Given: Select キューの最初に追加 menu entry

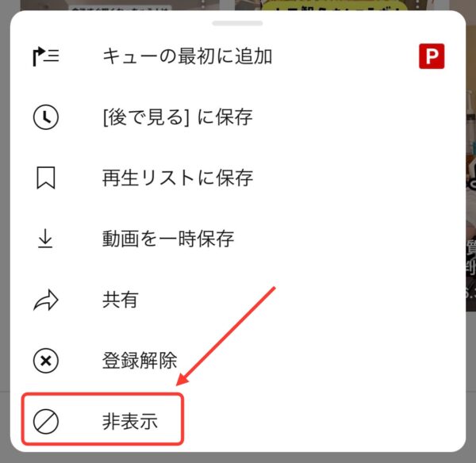Looking at the screenshot, I should coord(238,56).
